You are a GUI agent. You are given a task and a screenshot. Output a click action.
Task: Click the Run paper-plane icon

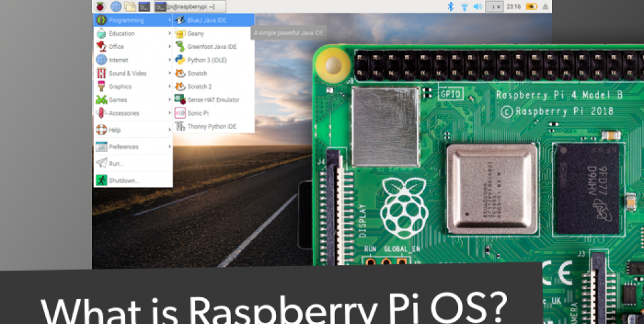pyautogui.click(x=102, y=163)
